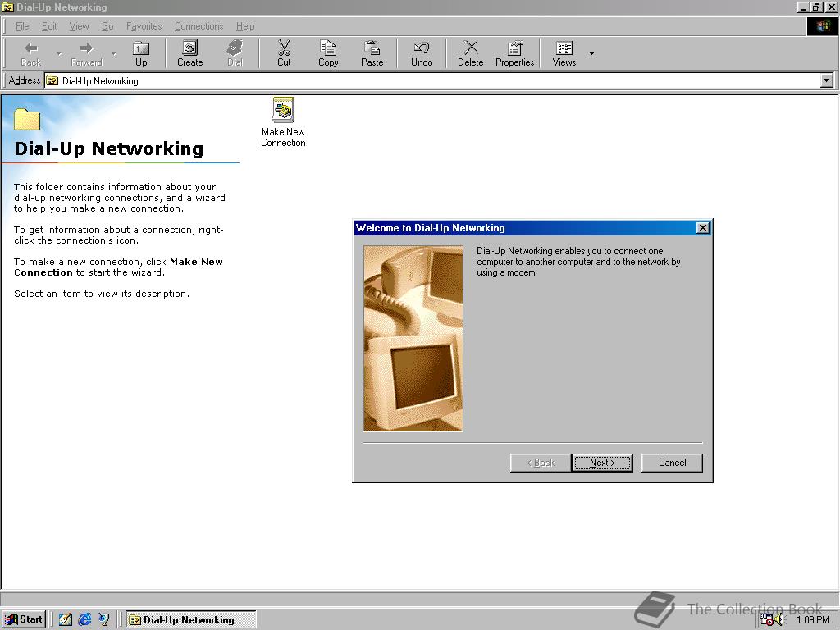Open the Help menu
The height and width of the screenshot is (630, 840).
click(x=245, y=26)
